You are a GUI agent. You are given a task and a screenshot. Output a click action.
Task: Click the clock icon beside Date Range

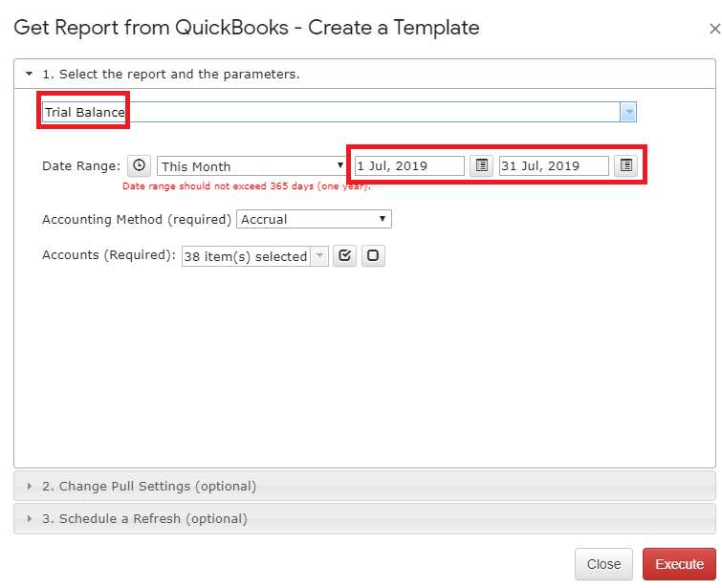[x=139, y=165]
